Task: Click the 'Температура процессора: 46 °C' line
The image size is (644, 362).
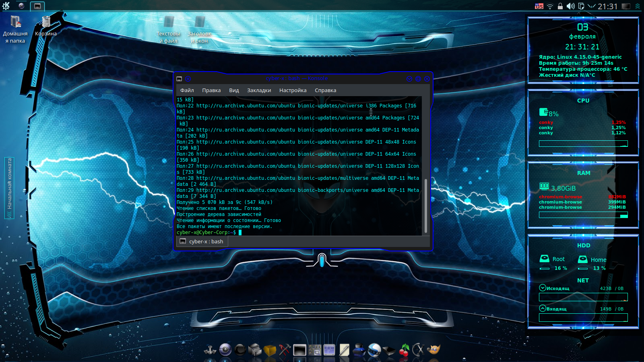Action: (x=583, y=69)
